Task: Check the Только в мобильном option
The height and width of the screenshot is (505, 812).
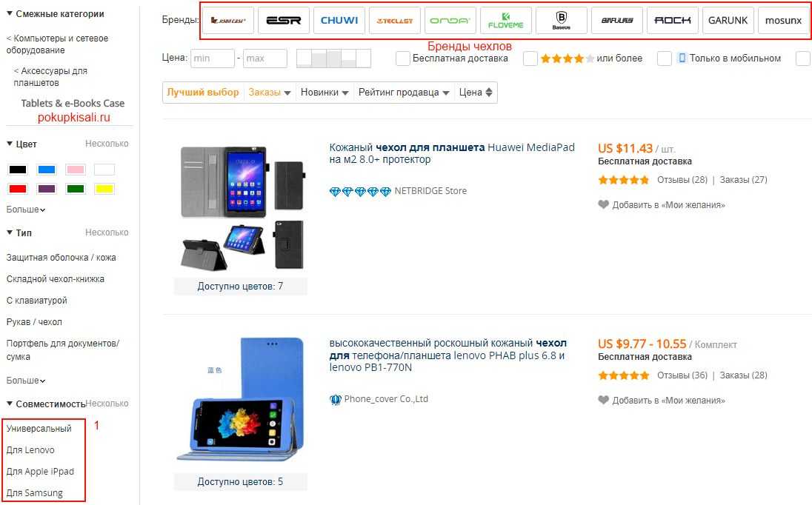Action: 664,58
